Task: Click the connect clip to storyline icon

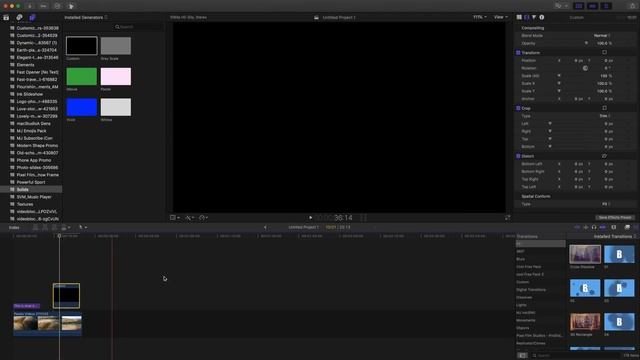Action: 36,227
